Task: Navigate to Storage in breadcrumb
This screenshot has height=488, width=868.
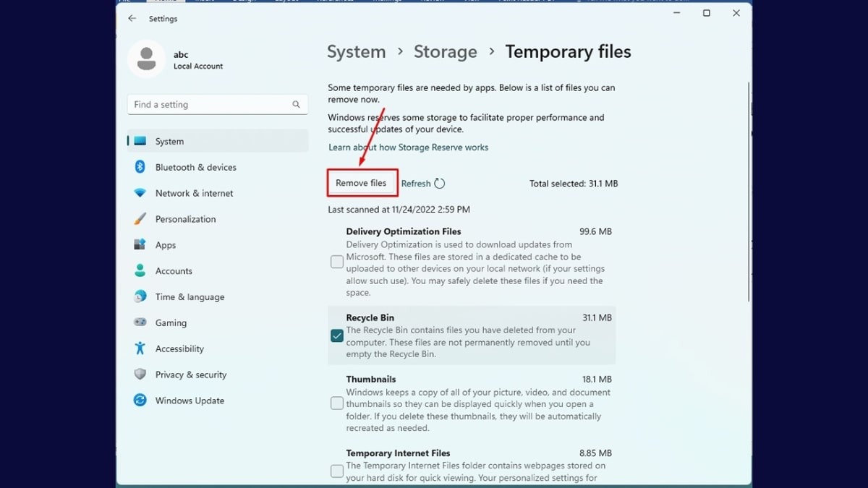Action: pyautogui.click(x=446, y=52)
